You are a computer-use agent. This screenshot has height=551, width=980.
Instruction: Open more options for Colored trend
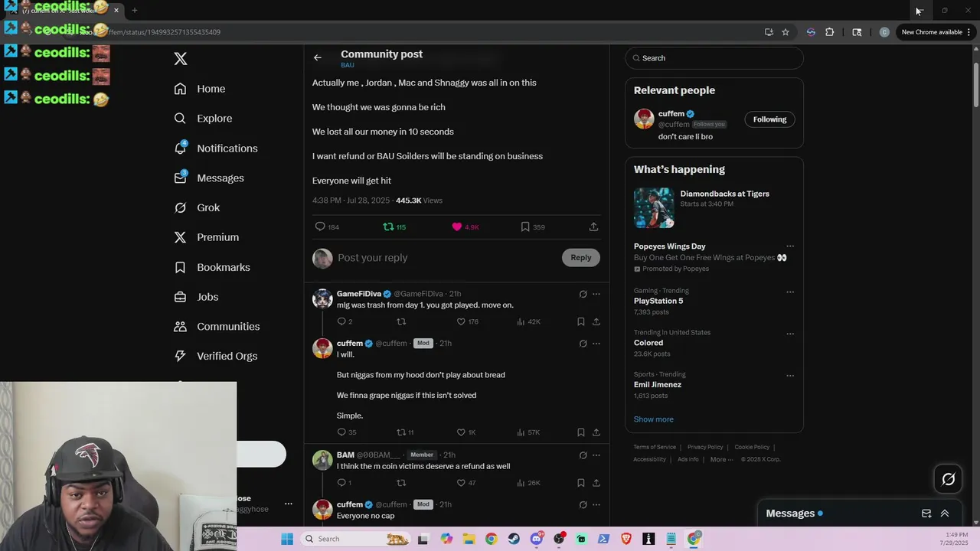790,334
